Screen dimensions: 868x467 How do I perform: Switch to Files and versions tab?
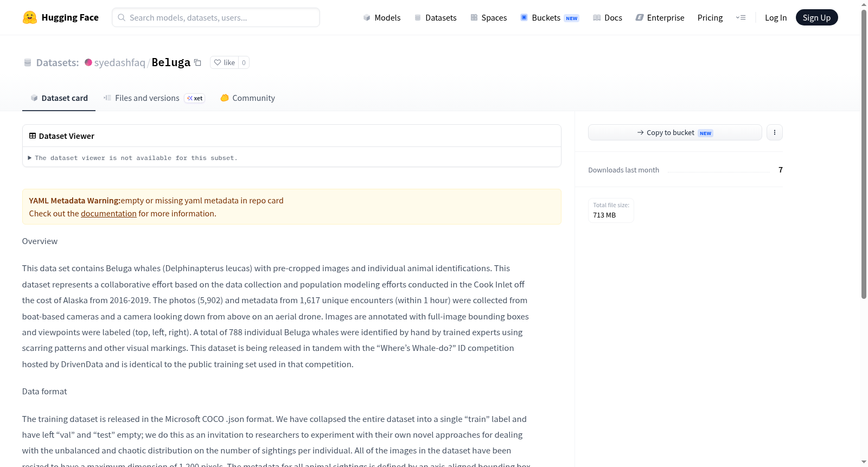tap(154, 98)
